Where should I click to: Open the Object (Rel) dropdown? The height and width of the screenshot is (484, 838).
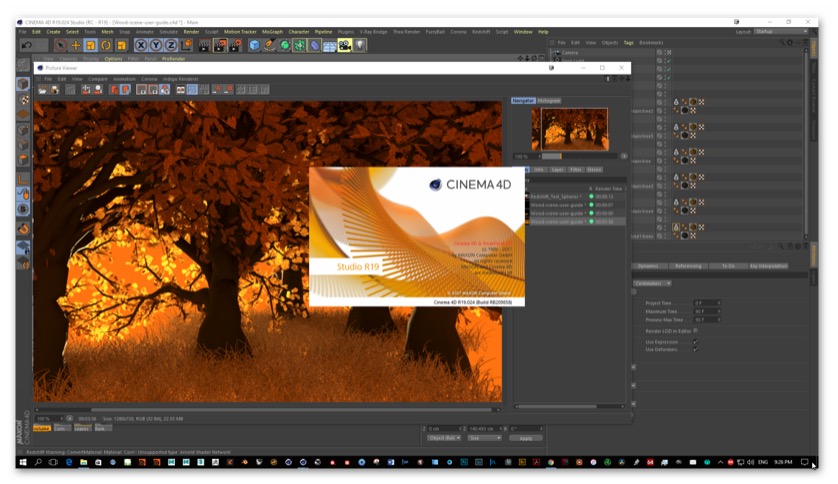(x=444, y=438)
